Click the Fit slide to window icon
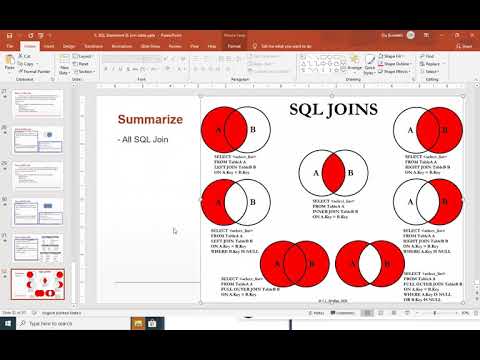 (476, 313)
